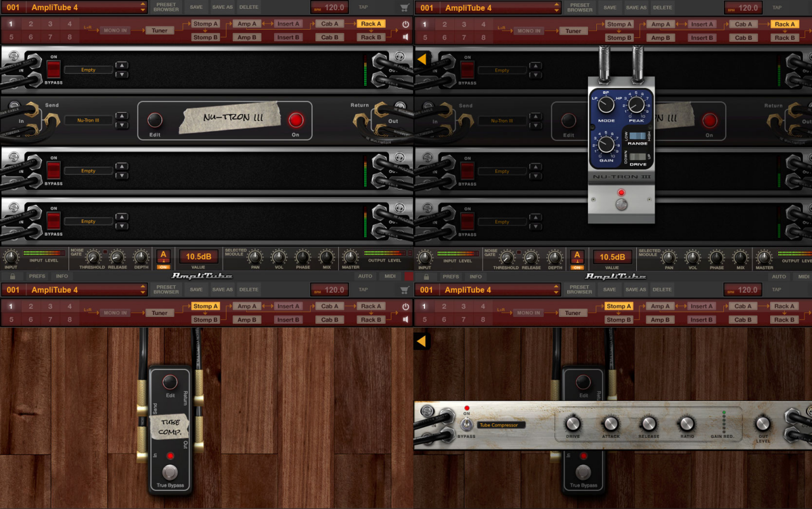Screen dimensions: 812x509
Task: Click the speaker icon in the Tube Comp. pedal window
Action: click(405, 319)
